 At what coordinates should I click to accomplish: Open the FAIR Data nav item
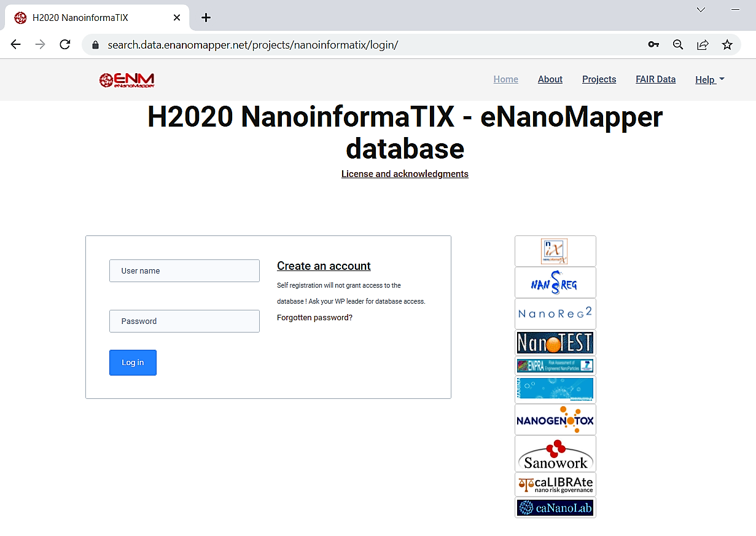click(x=656, y=79)
